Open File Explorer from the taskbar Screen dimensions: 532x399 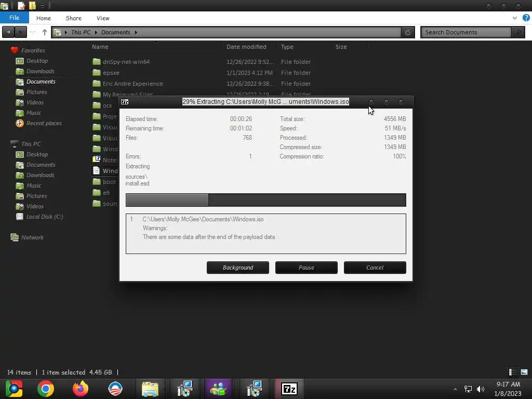point(150,389)
